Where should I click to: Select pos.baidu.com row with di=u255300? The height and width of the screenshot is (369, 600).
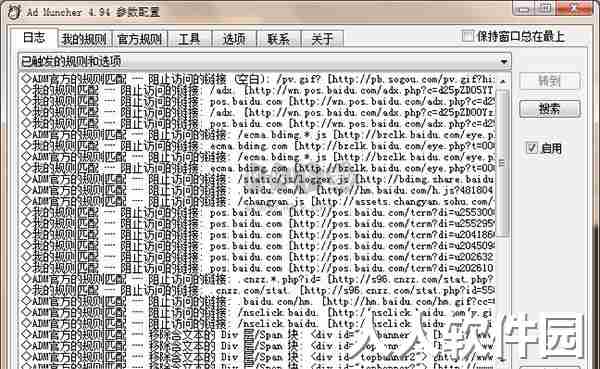(257, 212)
